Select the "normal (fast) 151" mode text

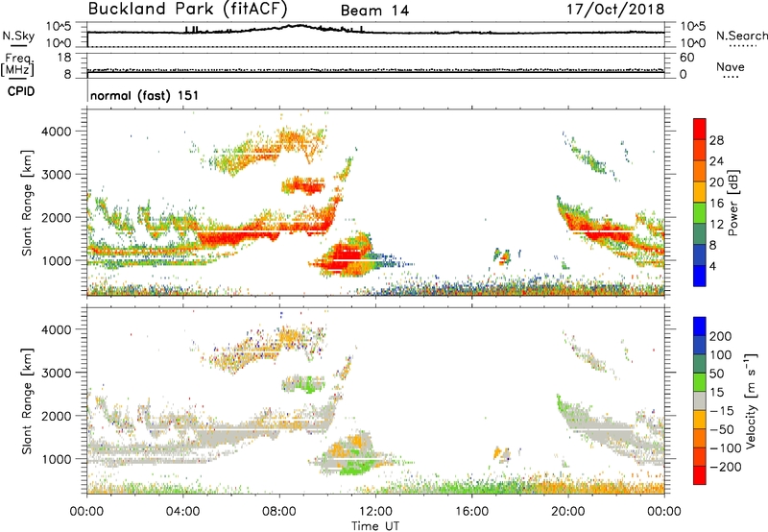click(x=145, y=95)
